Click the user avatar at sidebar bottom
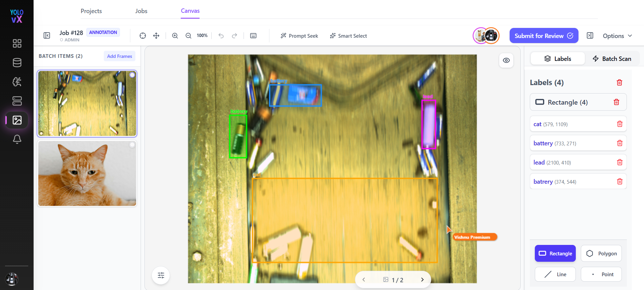The image size is (644, 290). coord(12,279)
